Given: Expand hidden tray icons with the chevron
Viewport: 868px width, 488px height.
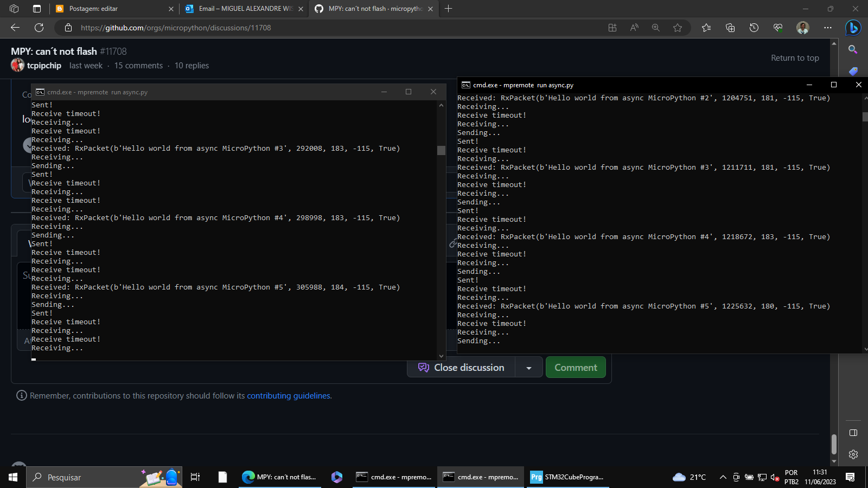Looking at the screenshot, I should pyautogui.click(x=723, y=478).
